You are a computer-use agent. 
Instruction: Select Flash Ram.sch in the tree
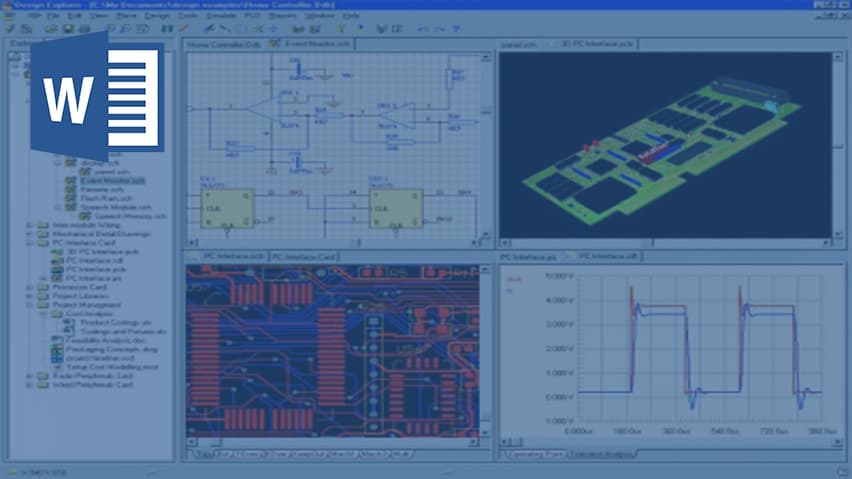[106, 198]
